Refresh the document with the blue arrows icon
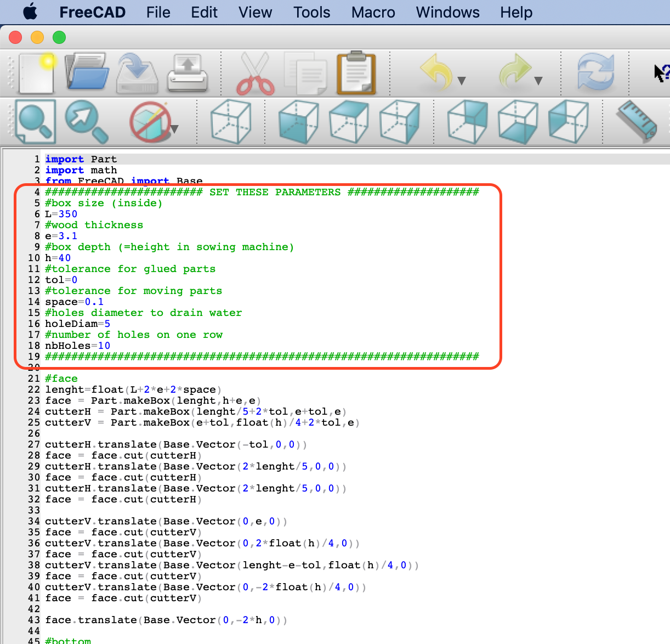This screenshot has width=670, height=644. (595, 72)
